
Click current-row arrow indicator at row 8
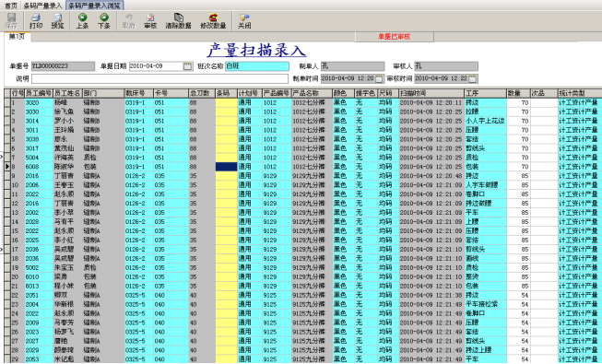tap(7, 167)
